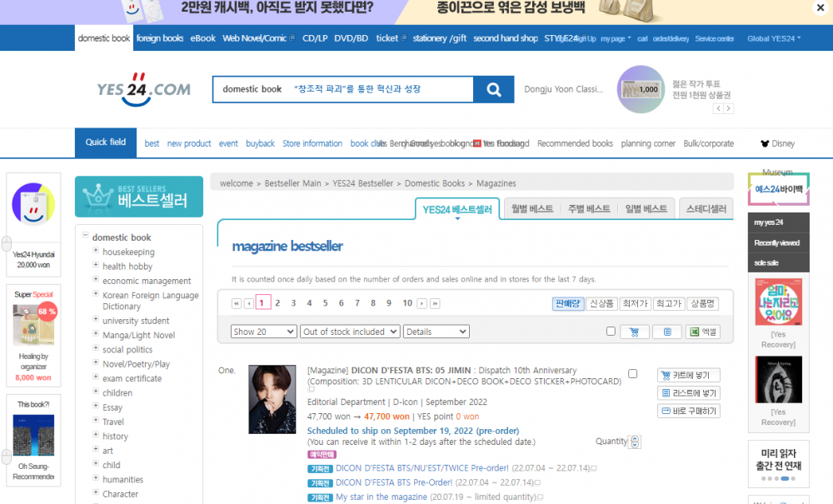Expand the health hobby category

[x=96, y=264]
